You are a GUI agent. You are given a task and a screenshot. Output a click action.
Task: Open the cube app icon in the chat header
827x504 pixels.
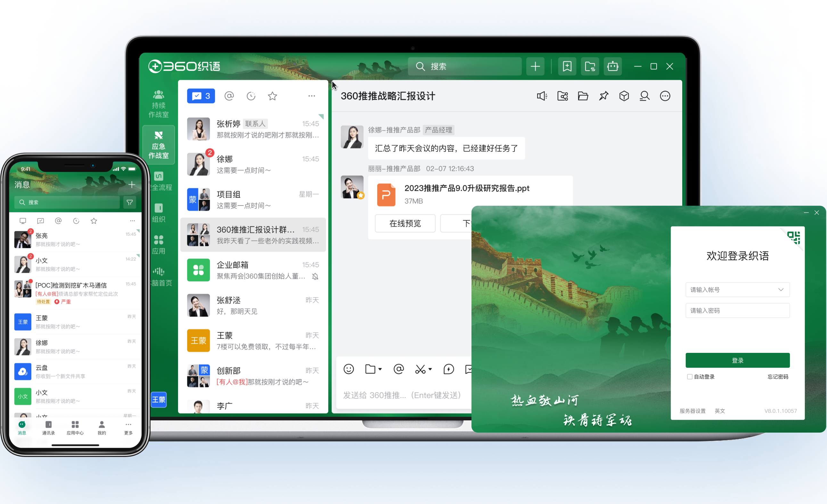coord(624,96)
